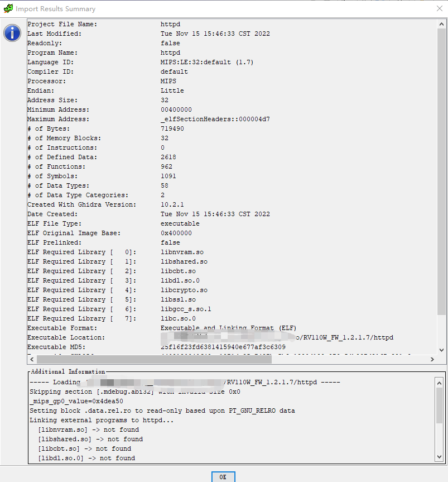This screenshot has height=482, width=448.
Task: Click the horizontal scrollbar's left arrow
Action: tap(32, 360)
